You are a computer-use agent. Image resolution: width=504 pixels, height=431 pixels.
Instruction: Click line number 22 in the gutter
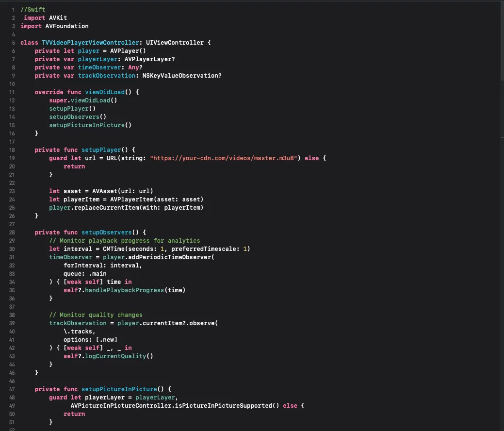coord(12,183)
